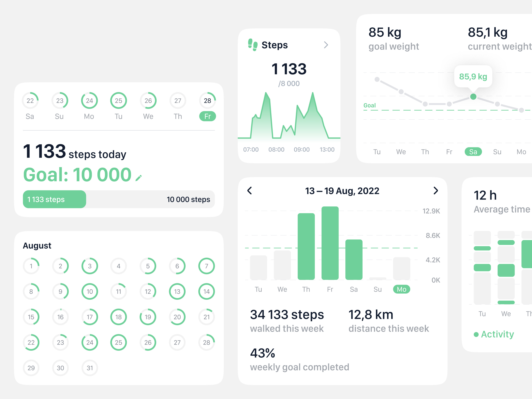This screenshot has height=399, width=532.
Task: Select Mo day pill on weekly bar chart
Action: click(x=401, y=289)
